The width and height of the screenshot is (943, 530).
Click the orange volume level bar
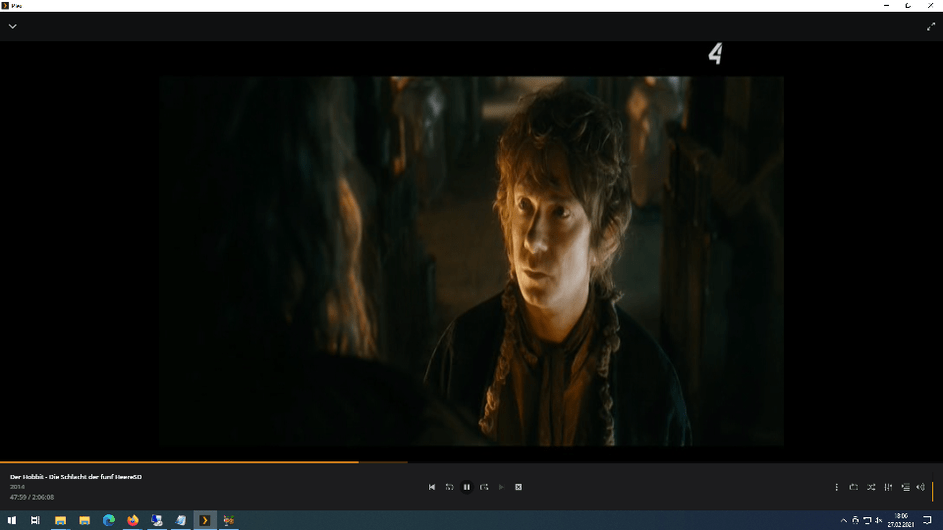click(x=932, y=491)
